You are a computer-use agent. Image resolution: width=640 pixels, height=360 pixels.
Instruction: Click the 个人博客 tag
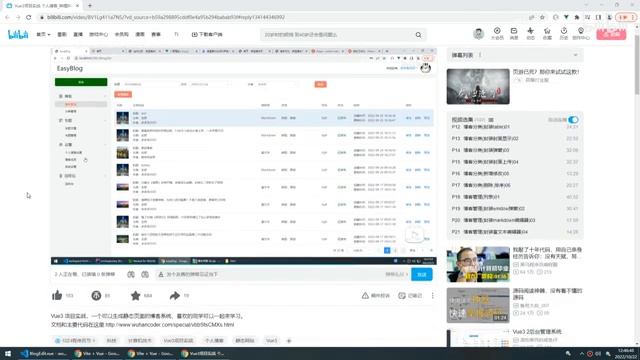coord(214,340)
